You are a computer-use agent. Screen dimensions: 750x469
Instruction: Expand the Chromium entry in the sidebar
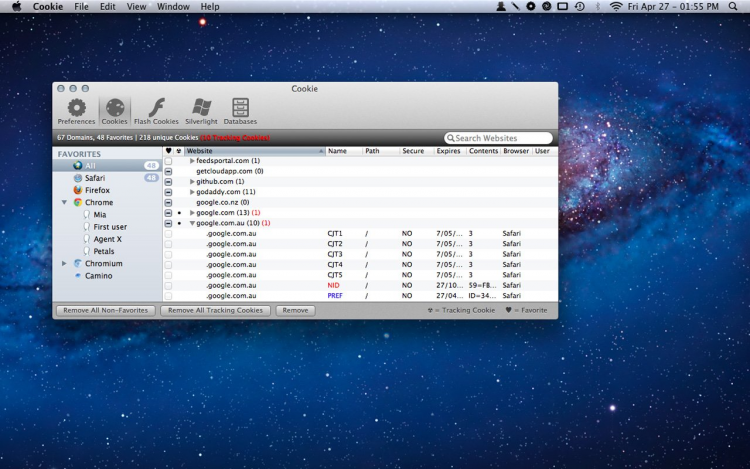click(x=65, y=264)
